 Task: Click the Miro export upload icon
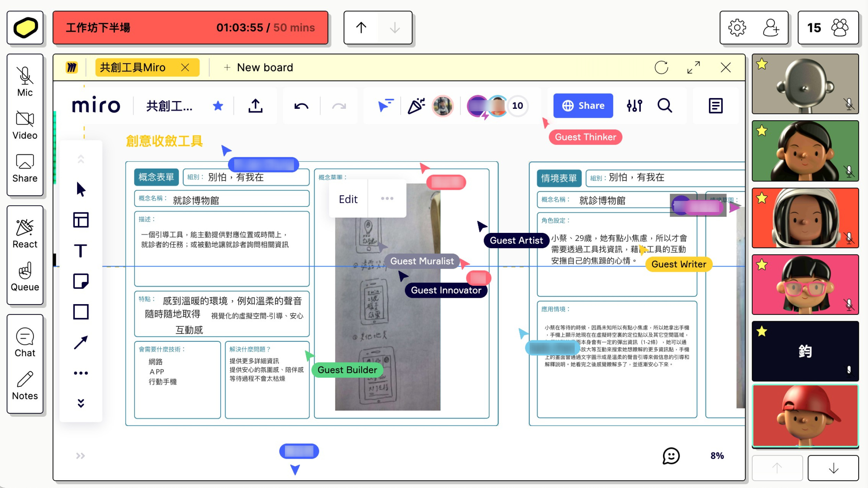(x=255, y=106)
